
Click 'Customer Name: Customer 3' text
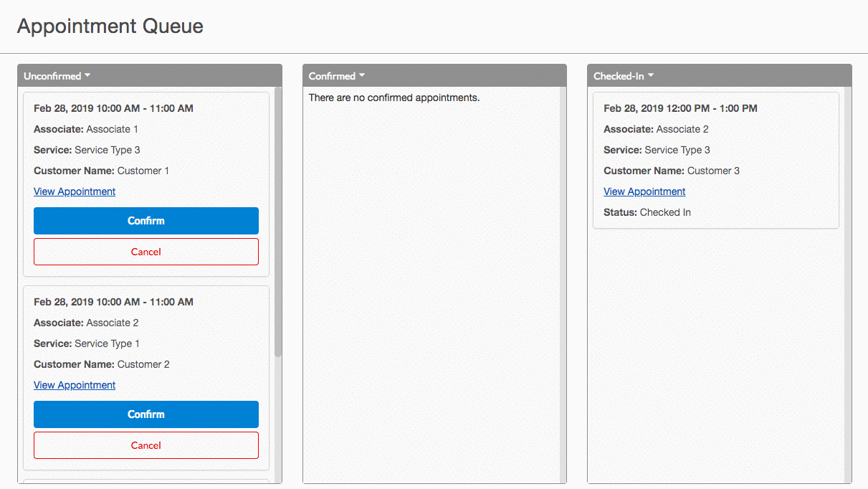point(672,171)
